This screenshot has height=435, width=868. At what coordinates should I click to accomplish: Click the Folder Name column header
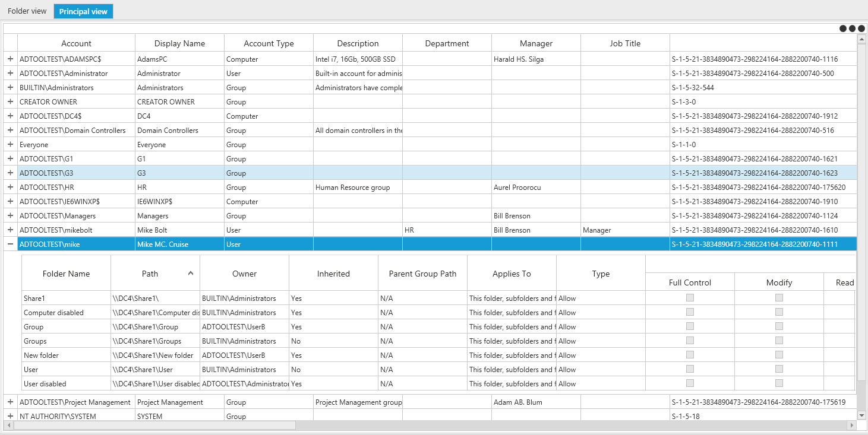click(x=66, y=274)
